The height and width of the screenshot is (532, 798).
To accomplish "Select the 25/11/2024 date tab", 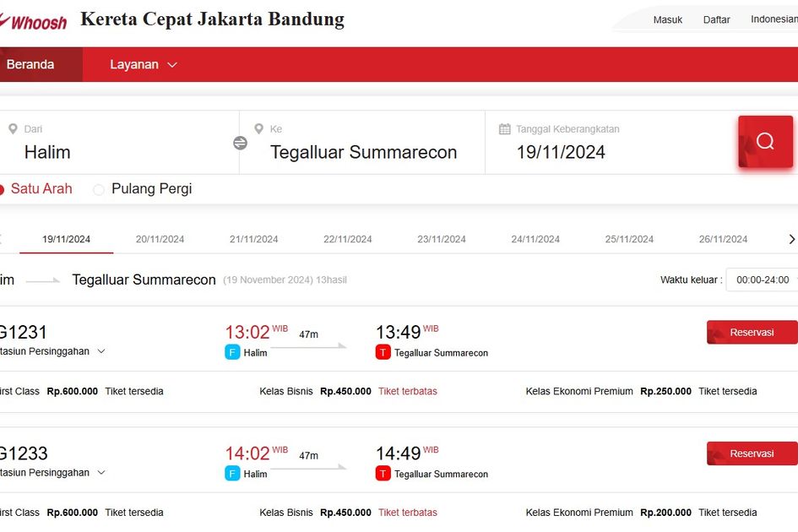I will click(x=629, y=239).
